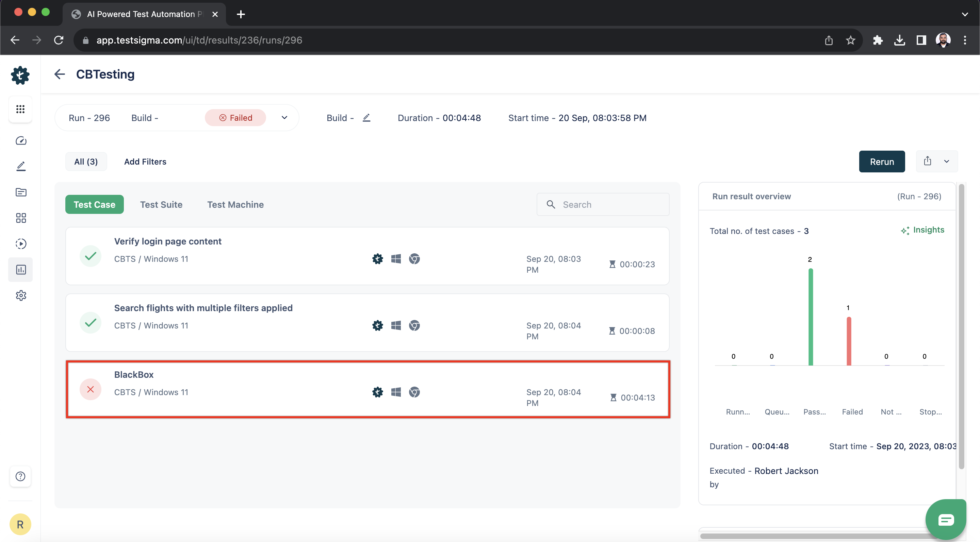Expand the run status dropdown chevron
Image resolution: width=980 pixels, height=542 pixels.
(284, 118)
